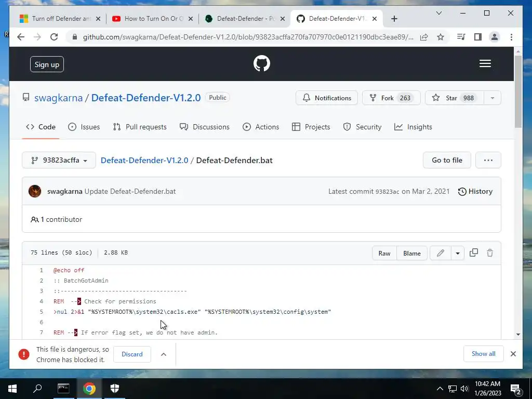Image resolution: width=532 pixels, height=399 pixels.
Task: Star the repository
Action: click(454, 98)
